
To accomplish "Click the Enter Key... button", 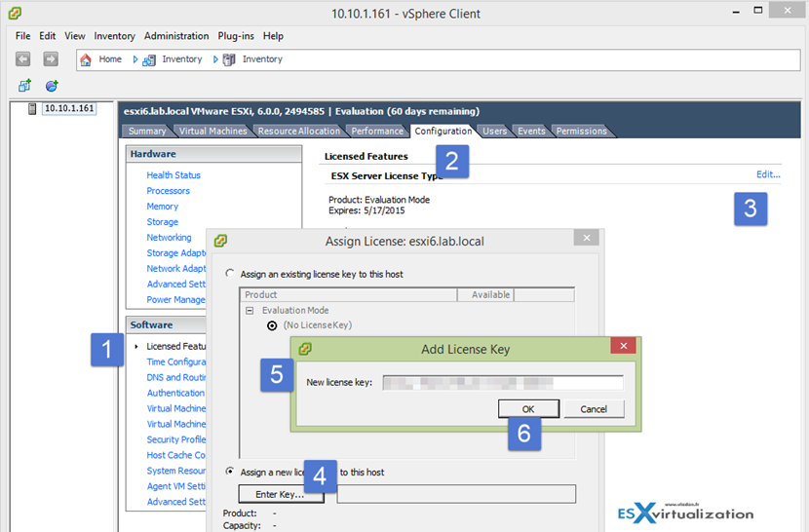I will click(x=281, y=494).
